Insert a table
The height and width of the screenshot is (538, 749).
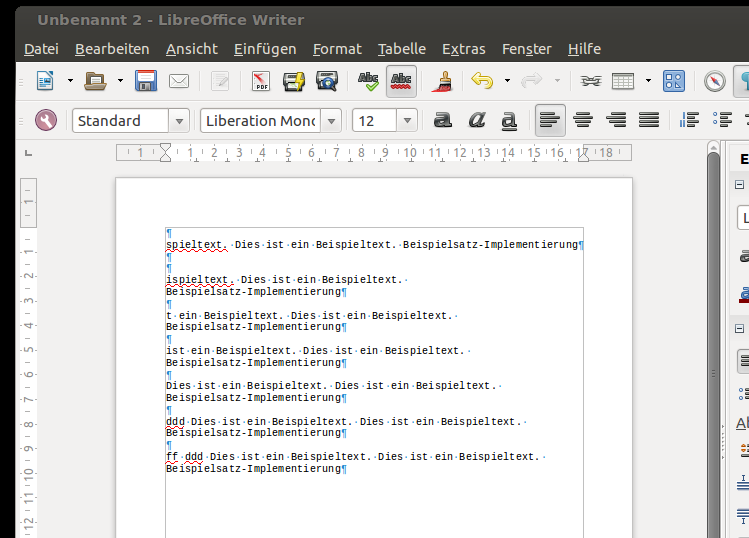click(623, 81)
